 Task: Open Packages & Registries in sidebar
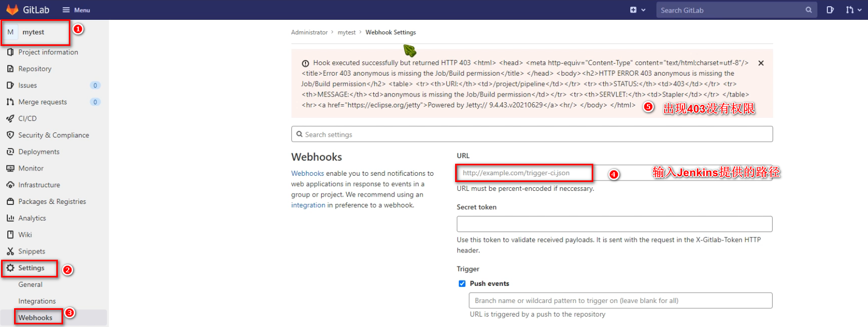(52, 202)
